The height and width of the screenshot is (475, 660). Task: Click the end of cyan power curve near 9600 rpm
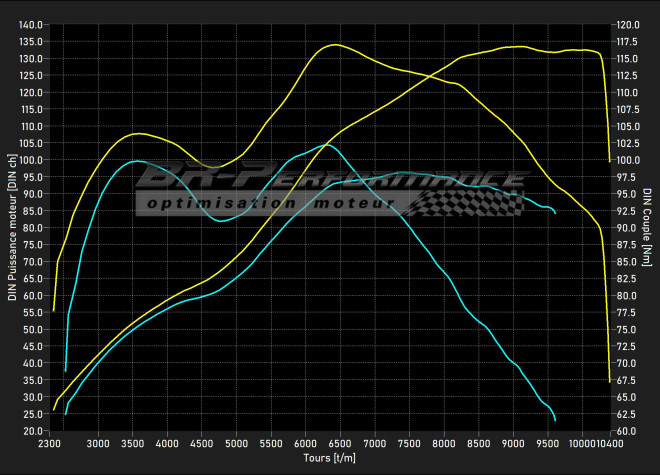tap(555, 212)
